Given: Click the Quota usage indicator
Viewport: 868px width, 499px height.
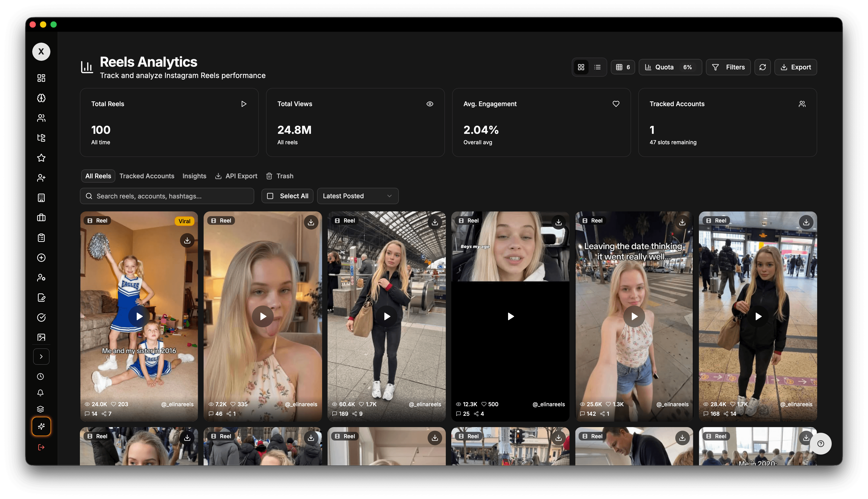Looking at the screenshot, I should (x=670, y=67).
